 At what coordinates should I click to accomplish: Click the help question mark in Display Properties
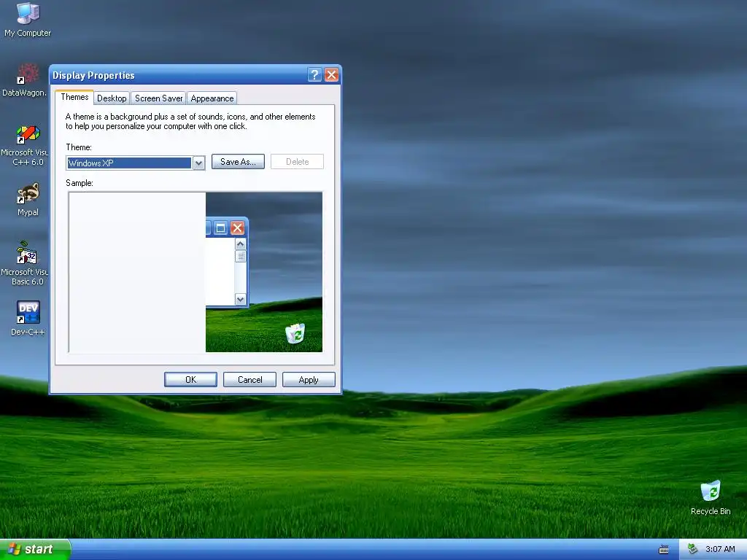(x=314, y=75)
